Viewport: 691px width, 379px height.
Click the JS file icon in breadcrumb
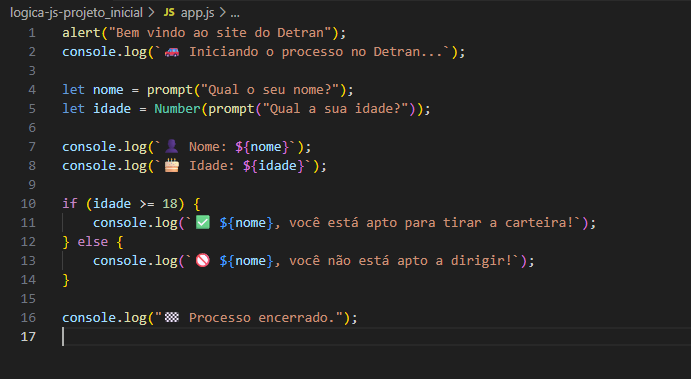169,13
